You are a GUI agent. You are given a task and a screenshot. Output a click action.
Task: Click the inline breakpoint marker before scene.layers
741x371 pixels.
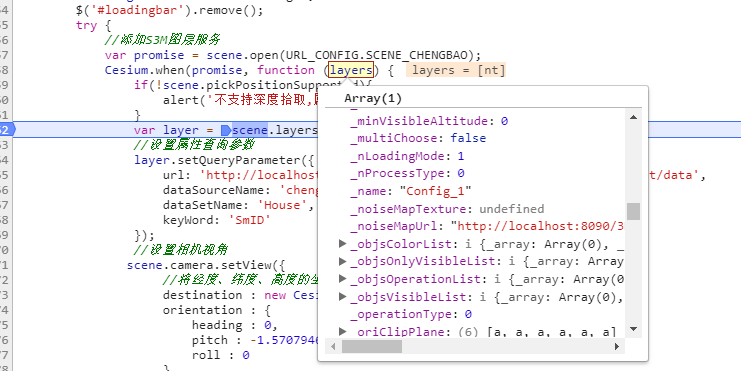point(226,130)
